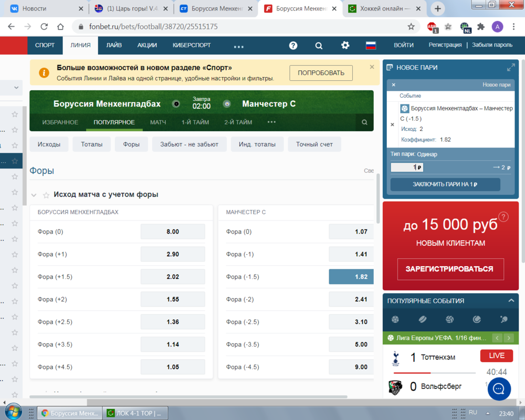525x420 pixels.
Task: Remove bet from coupon with X
Action: [x=392, y=124]
